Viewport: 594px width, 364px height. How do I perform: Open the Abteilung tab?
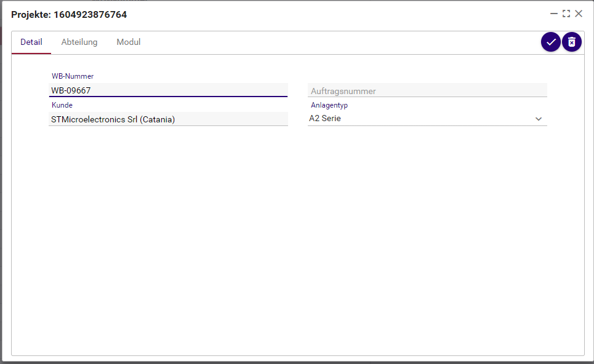[79, 42]
